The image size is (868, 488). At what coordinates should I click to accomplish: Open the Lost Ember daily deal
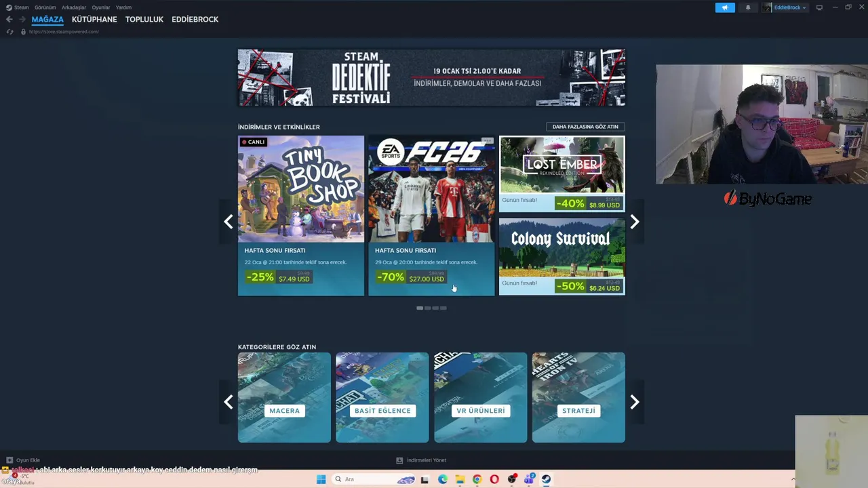pyautogui.click(x=562, y=174)
